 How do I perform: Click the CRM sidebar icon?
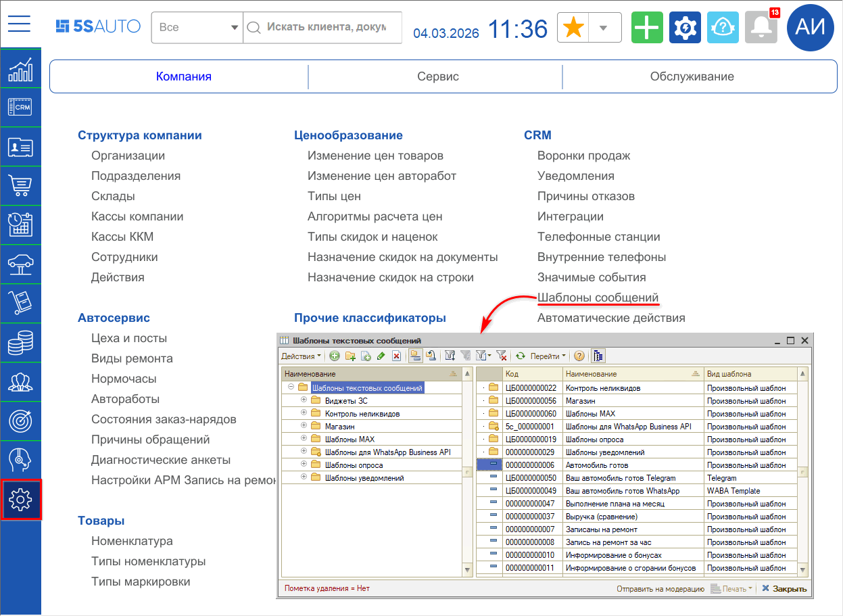pos(20,107)
